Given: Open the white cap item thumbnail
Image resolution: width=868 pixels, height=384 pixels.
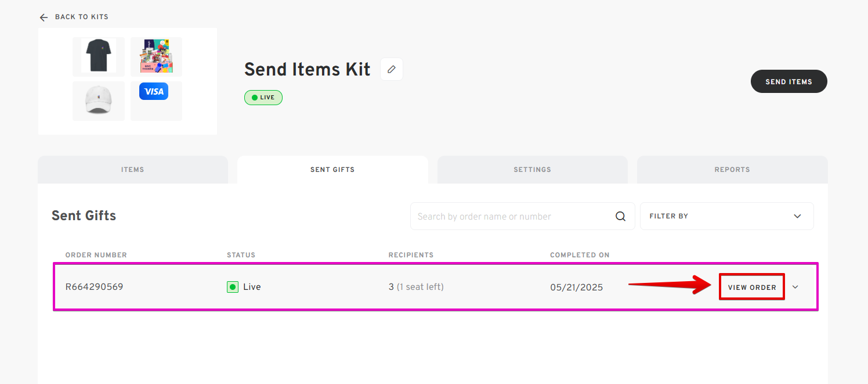Looking at the screenshot, I should pos(99,101).
